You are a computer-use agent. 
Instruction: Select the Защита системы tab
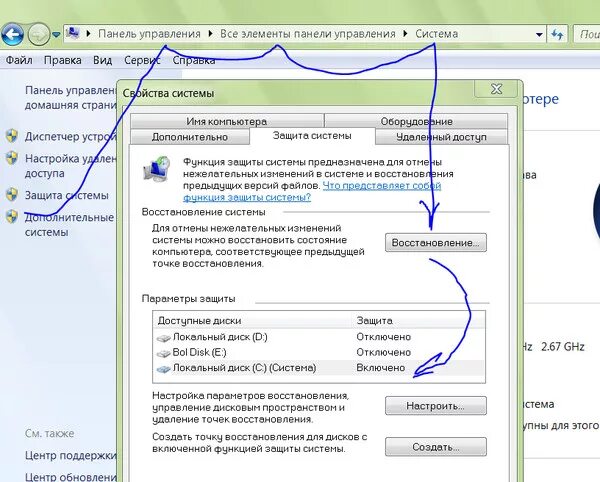coord(312,135)
